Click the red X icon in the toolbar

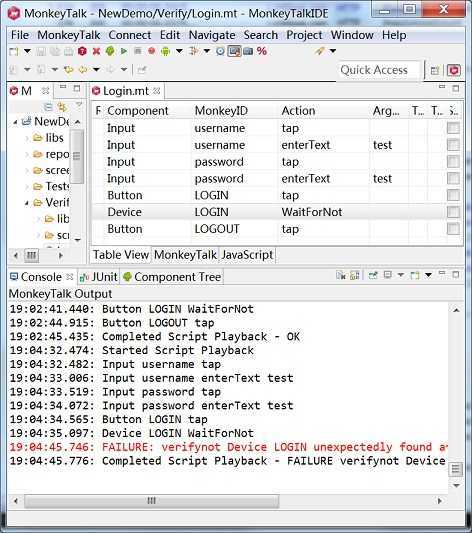click(x=97, y=51)
